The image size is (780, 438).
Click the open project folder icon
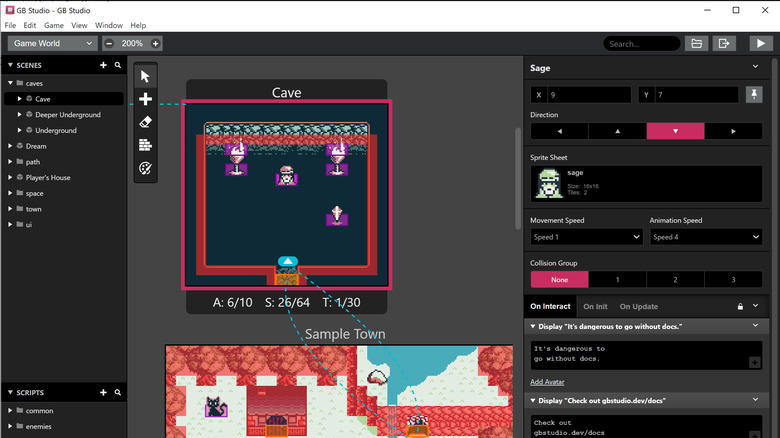click(696, 44)
